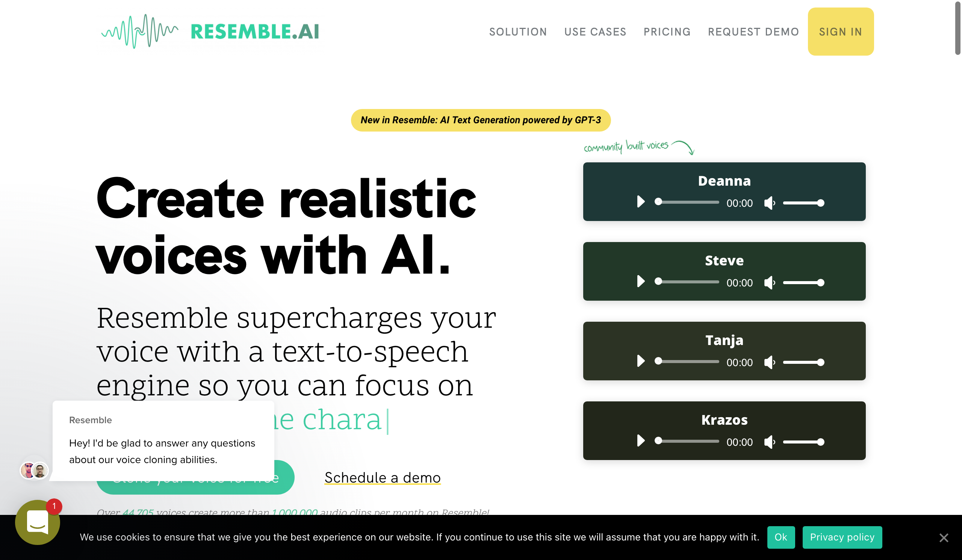Click the play button for Deanna
Viewport: 962px width, 560px height.
[x=640, y=203]
